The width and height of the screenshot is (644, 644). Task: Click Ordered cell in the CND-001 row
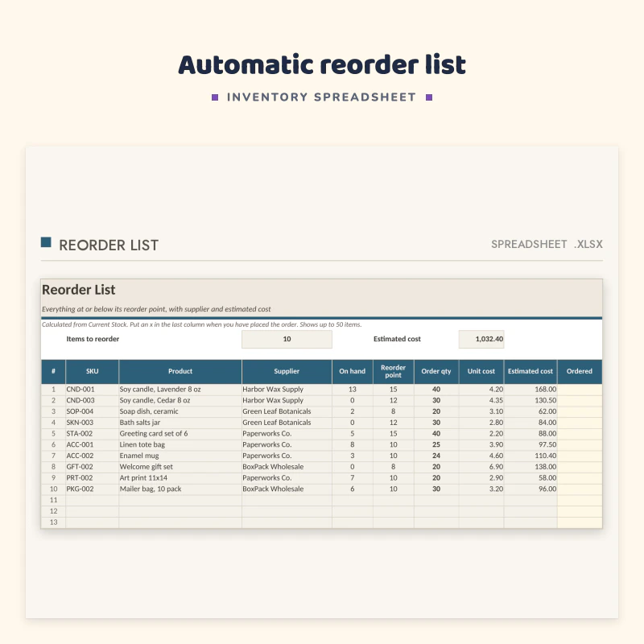pyautogui.click(x=580, y=390)
